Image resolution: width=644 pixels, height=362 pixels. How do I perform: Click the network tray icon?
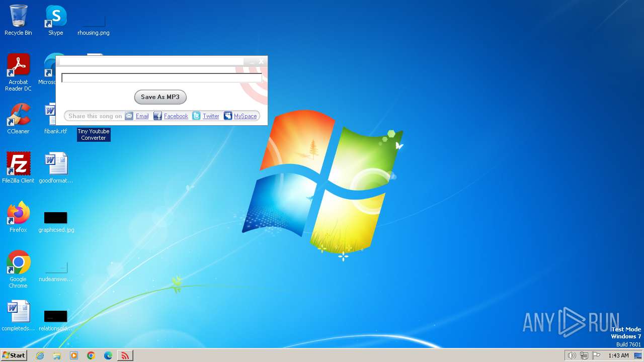click(584, 355)
